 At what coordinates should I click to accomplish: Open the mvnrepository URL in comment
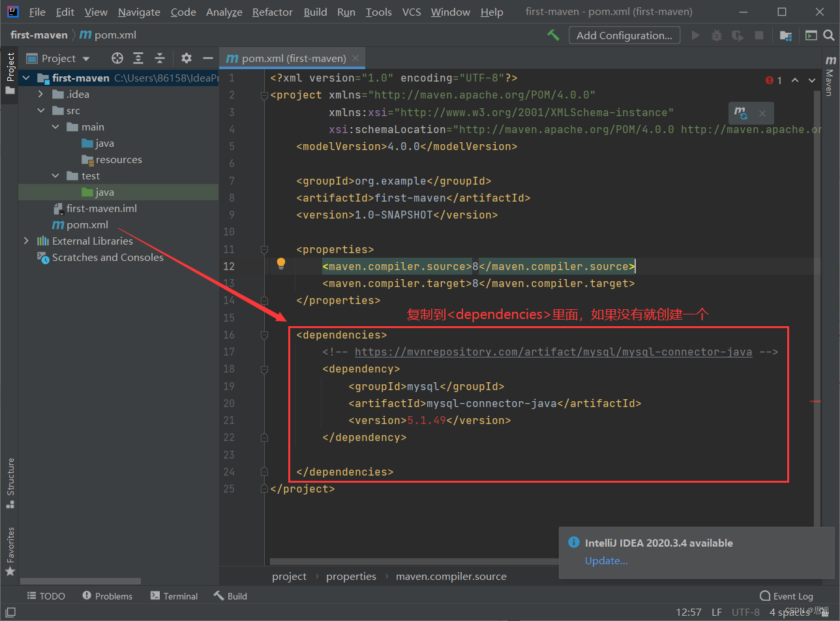[553, 352]
